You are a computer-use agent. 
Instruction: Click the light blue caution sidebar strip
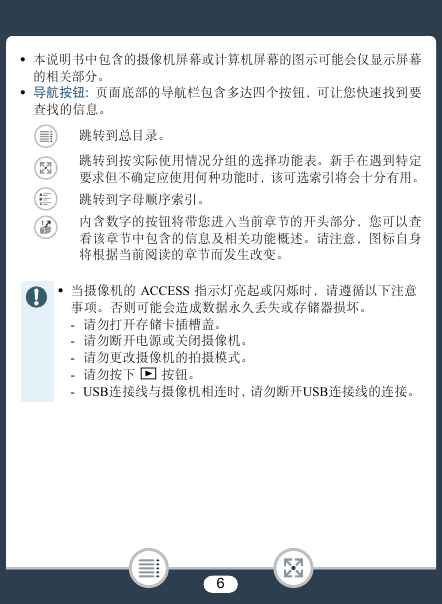tap(37, 341)
